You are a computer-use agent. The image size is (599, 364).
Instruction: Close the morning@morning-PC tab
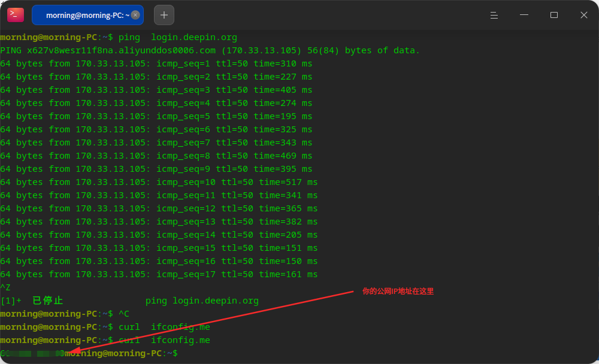pyautogui.click(x=135, y=15)
